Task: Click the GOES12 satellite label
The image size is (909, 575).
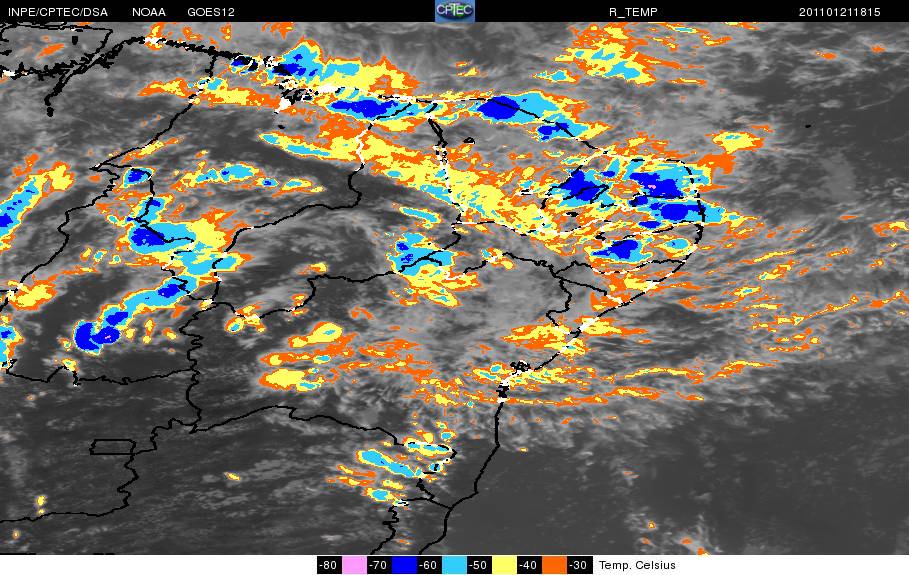Action: (211, 12)
